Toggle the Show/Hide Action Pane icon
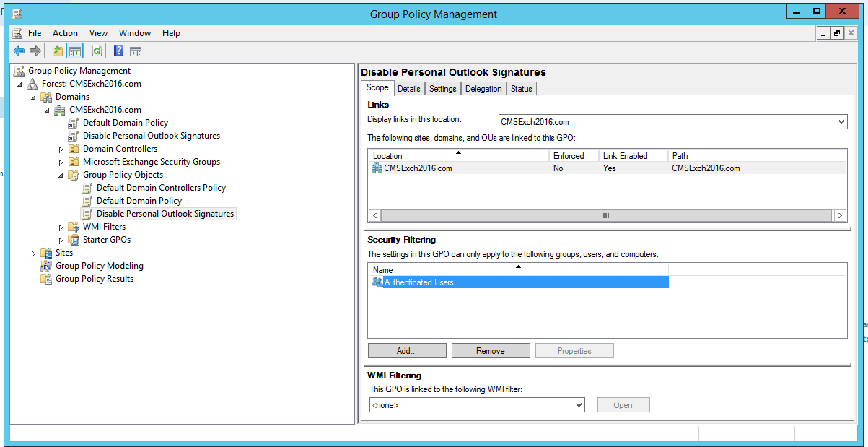The height and width of the screenshot is (447, 868). click(x=135, y=51)
